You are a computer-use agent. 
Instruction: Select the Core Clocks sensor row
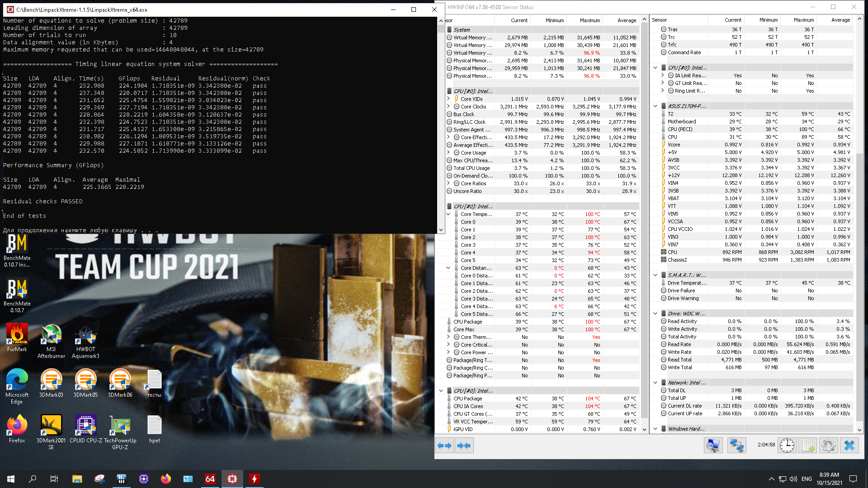pos(473,107)
